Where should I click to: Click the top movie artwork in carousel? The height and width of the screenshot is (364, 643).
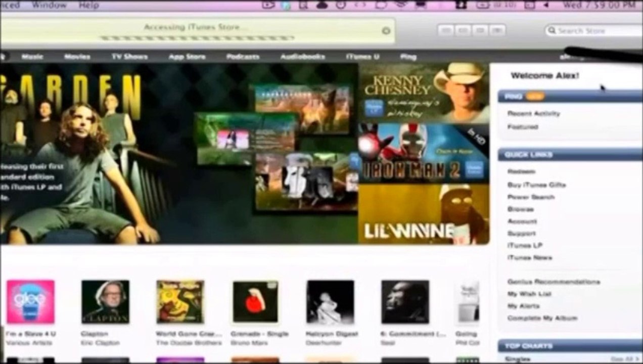(302, 109)
